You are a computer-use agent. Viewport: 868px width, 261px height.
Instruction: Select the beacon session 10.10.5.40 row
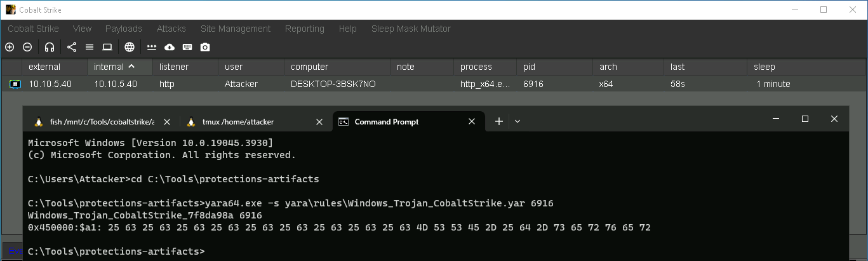(x=254, y=84)
